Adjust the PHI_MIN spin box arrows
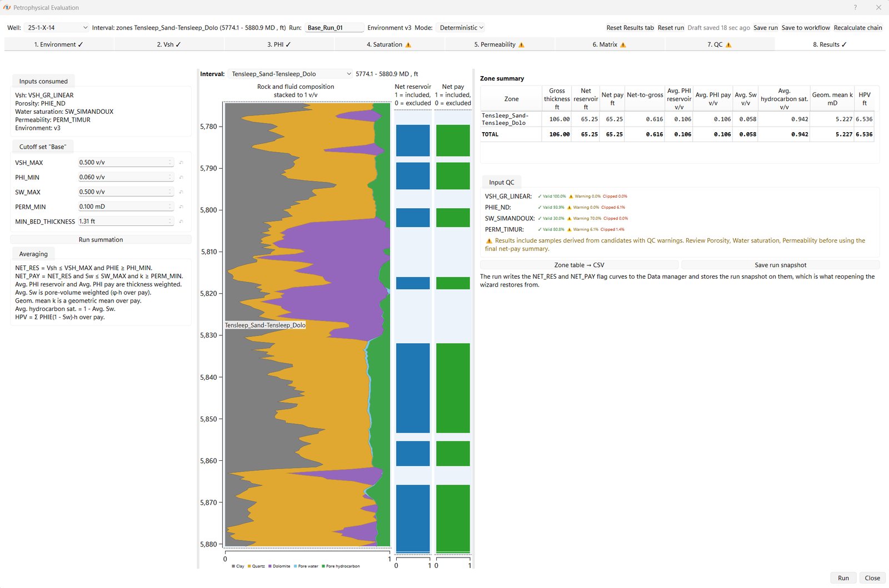The height and width of the screenshot is (588, 889). 170,177
